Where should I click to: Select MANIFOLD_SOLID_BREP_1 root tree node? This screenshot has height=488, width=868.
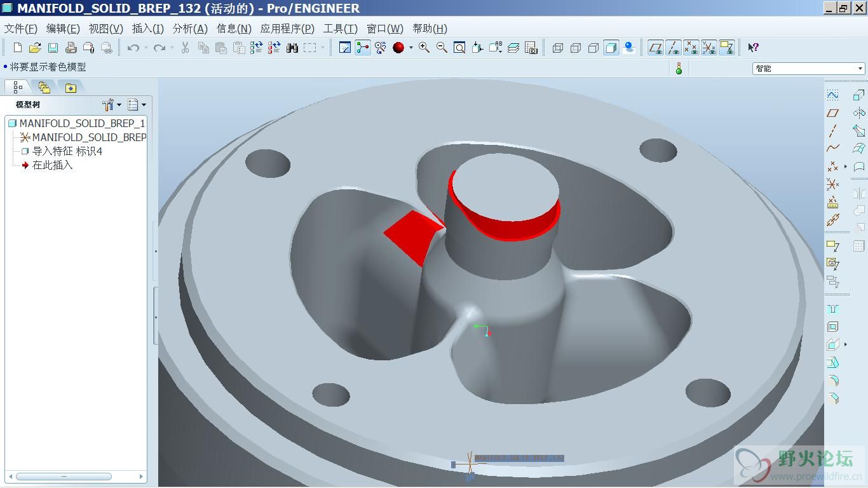(x=77, y=123)
